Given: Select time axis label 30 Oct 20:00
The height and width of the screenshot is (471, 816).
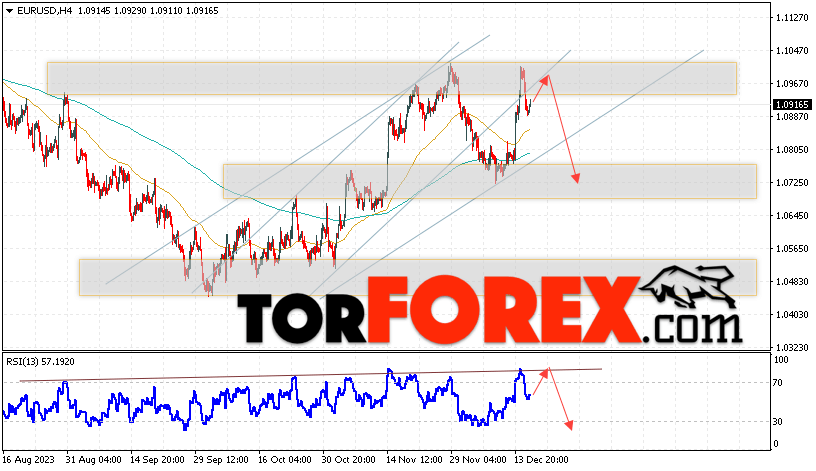Looking at the screenshot, I should [x=349, y=460].
